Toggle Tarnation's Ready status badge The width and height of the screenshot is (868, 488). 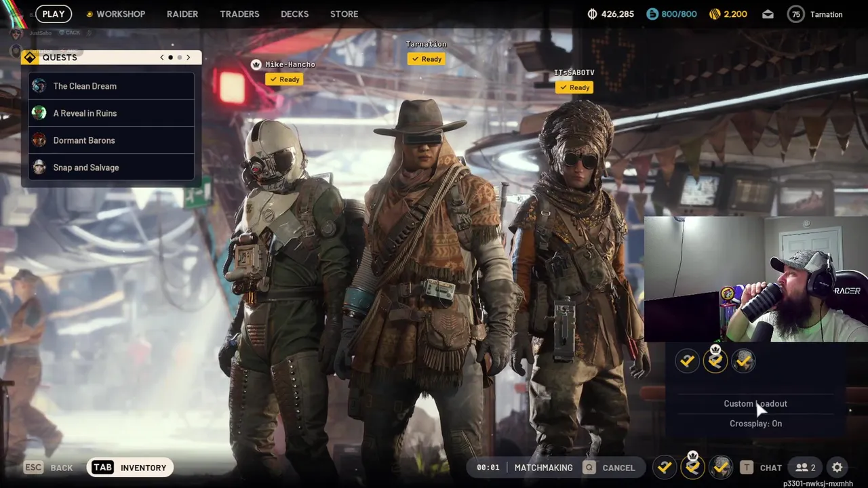pyautogui.click(x=427, y=59)
